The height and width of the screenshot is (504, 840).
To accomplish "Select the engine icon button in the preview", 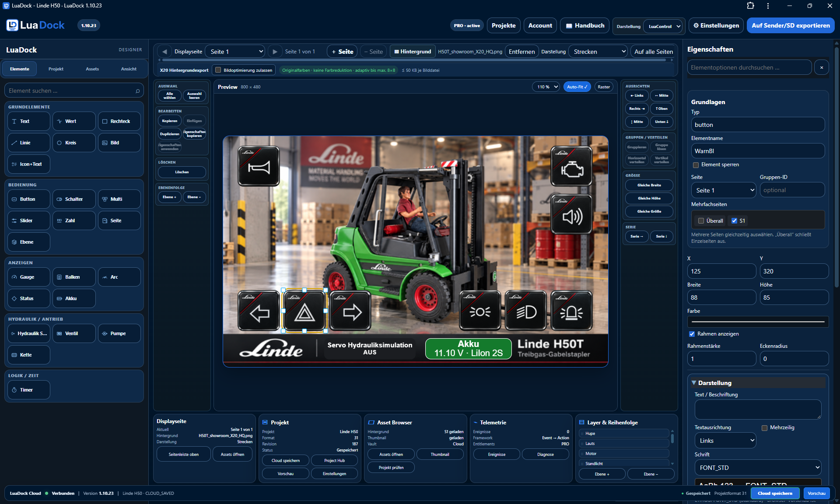I will coord(571,166).
